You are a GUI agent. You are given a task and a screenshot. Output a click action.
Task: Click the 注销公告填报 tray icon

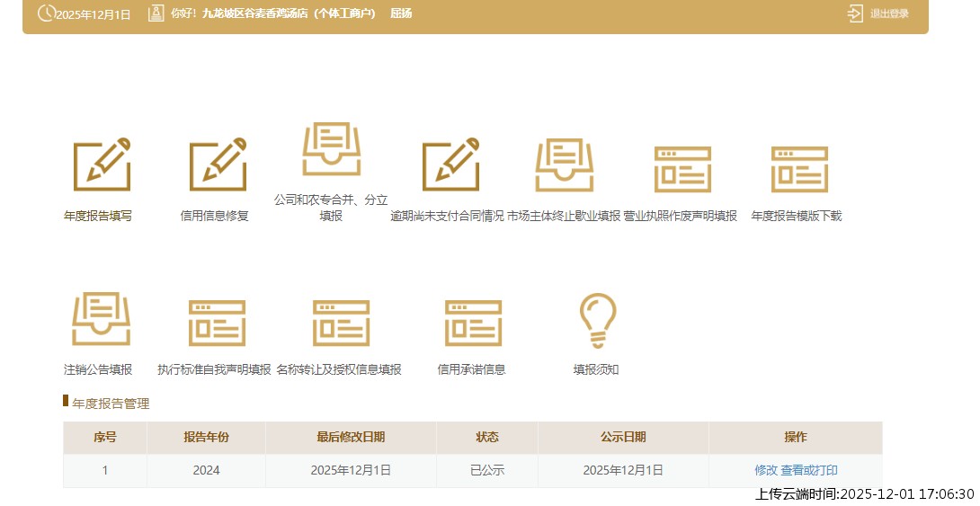click(x=100, y=320)
